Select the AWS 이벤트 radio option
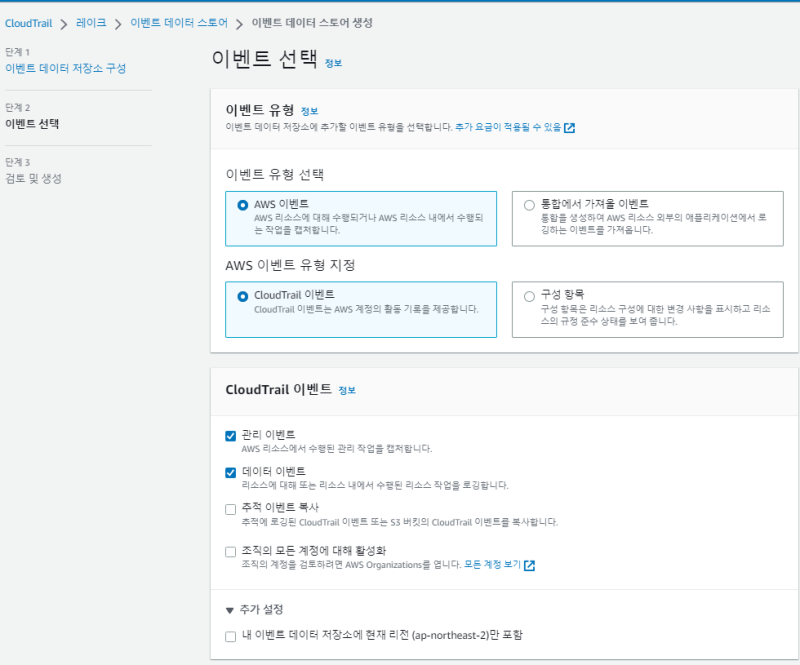800x665 pixels. 243,204
